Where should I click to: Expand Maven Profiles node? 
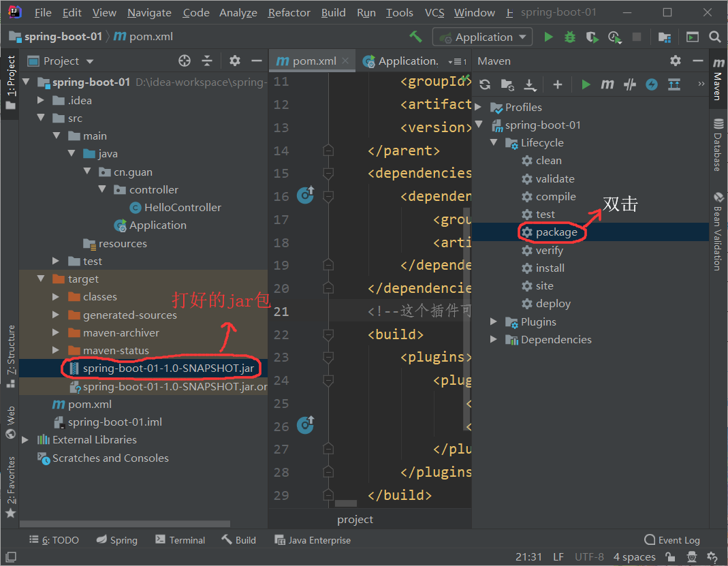[478, 107]
